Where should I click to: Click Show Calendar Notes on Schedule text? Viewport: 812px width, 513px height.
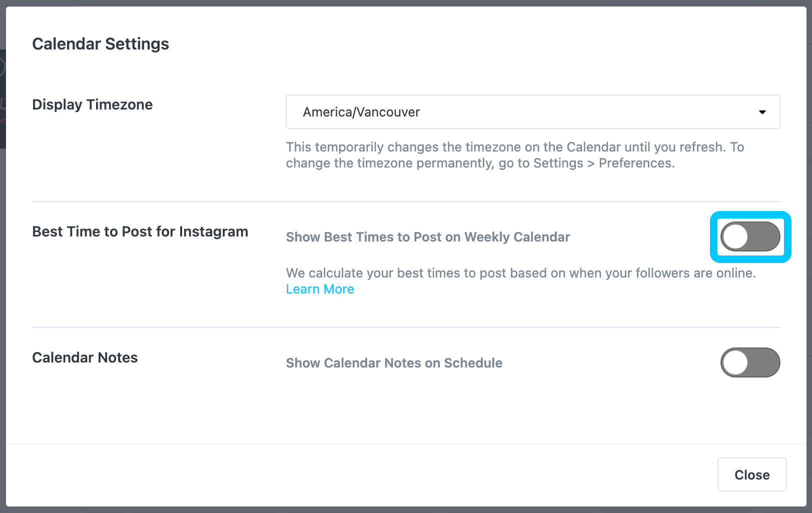[394, 363]
